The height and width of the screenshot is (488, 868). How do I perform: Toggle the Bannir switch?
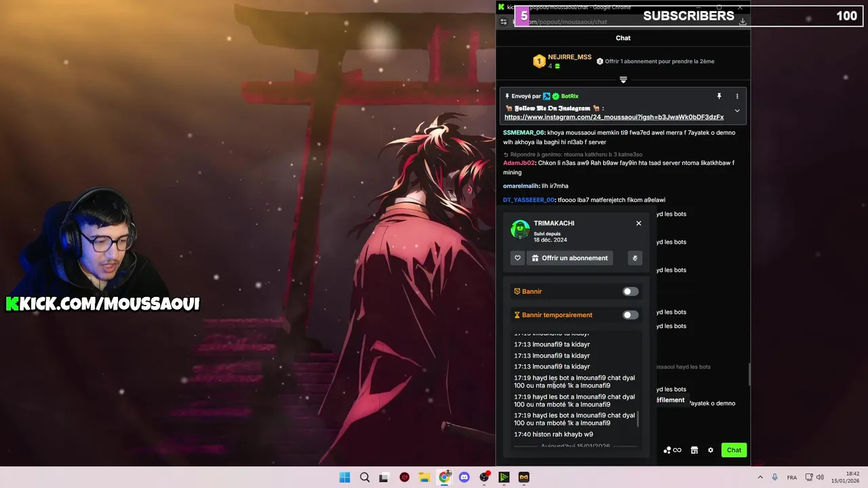click(630, 291)
